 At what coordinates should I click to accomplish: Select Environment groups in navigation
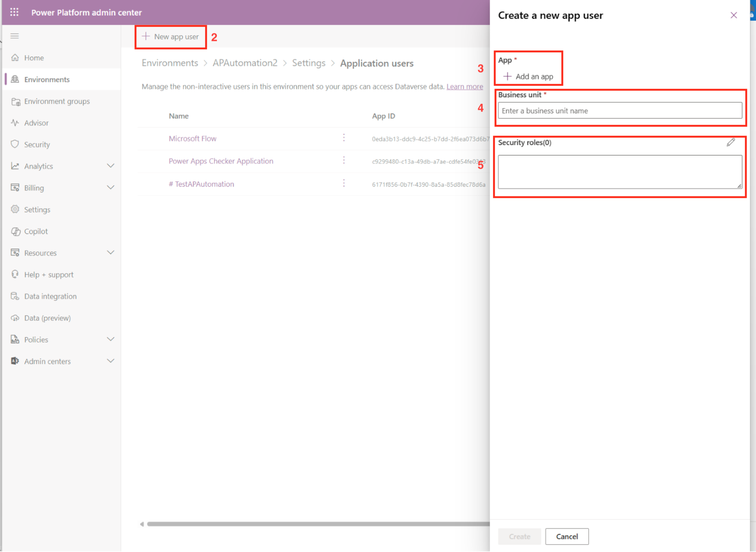click(x=57, y=101)
